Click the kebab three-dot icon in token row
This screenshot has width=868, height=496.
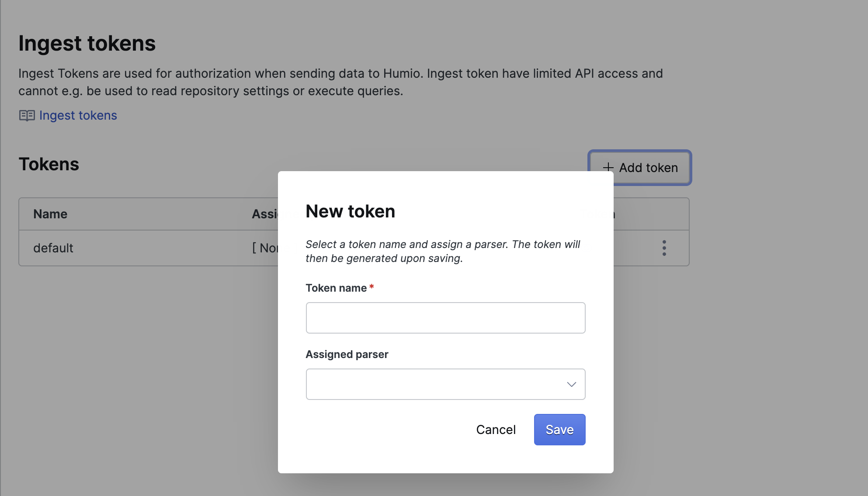pos(664,248)
